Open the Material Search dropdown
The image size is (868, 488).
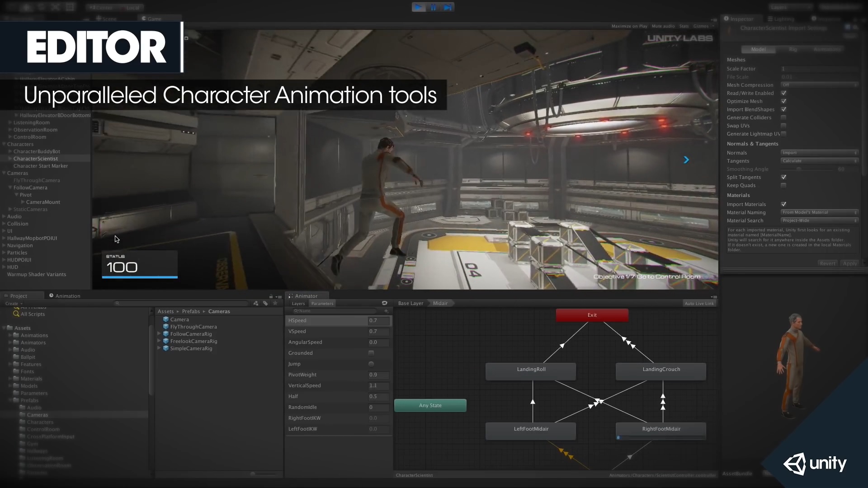819,221
